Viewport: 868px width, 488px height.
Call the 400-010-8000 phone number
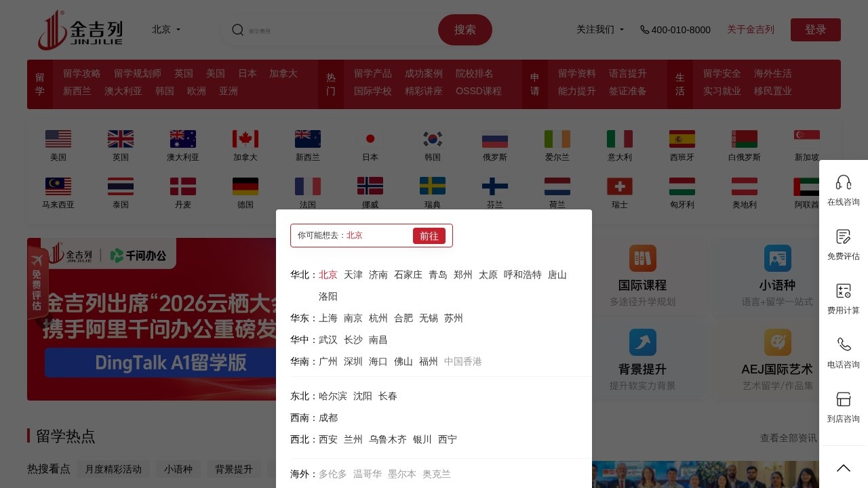point(675,30)
